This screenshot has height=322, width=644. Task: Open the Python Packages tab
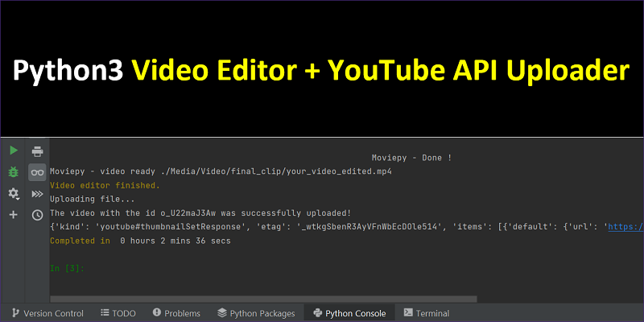[x=256, y=313]
